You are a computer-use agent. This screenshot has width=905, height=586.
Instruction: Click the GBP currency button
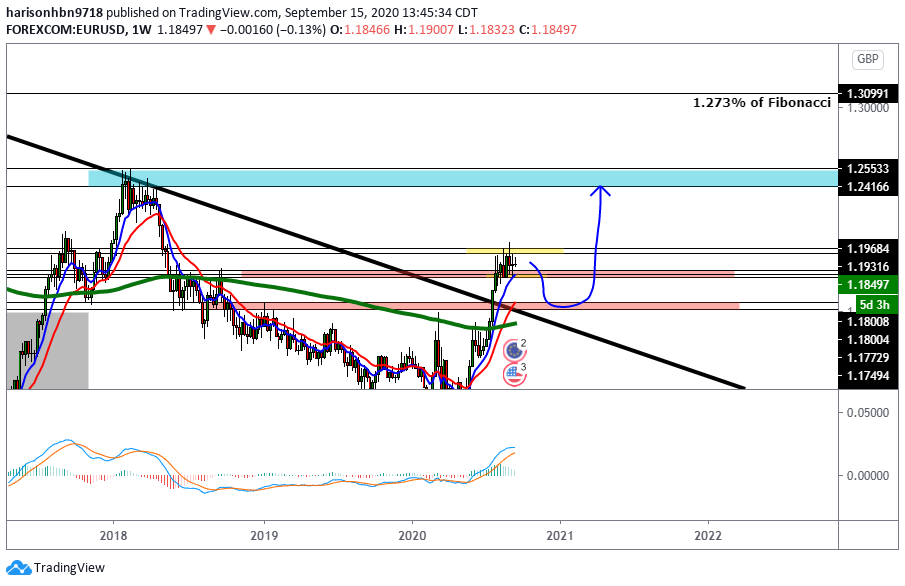(x=867, y=59)
